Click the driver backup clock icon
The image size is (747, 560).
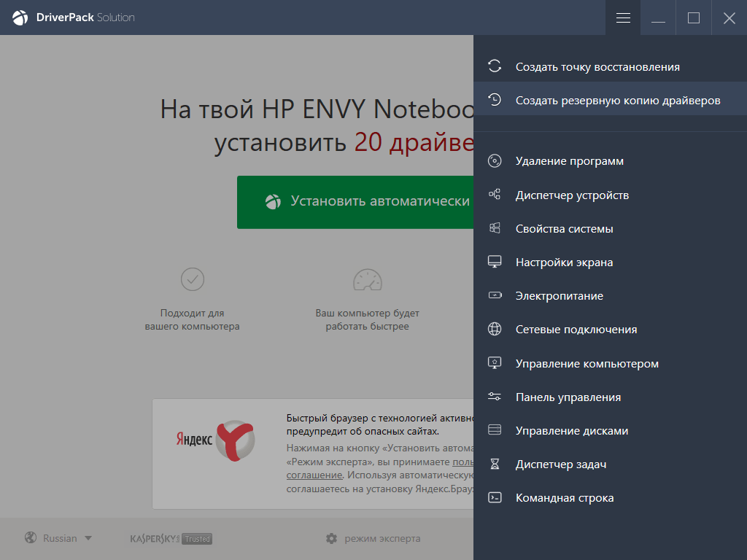(x=495, y=99)
